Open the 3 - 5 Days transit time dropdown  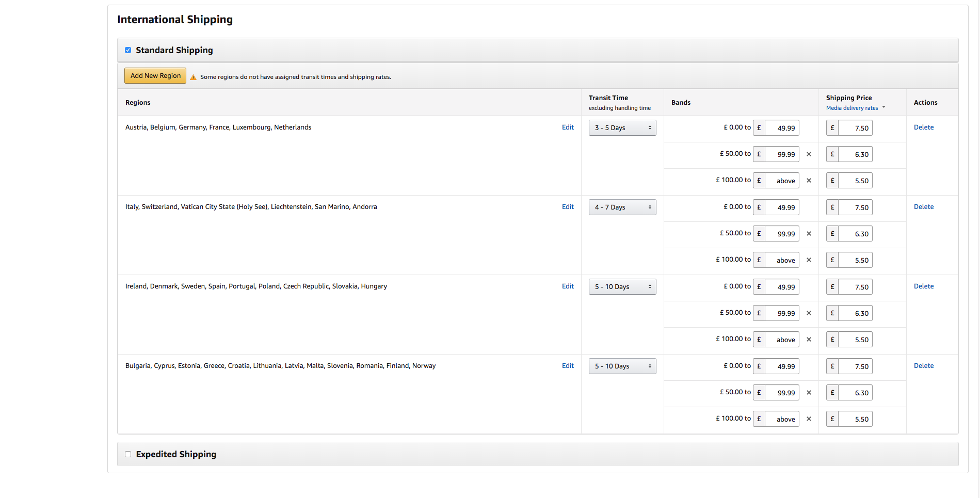[x=622, y=128]
